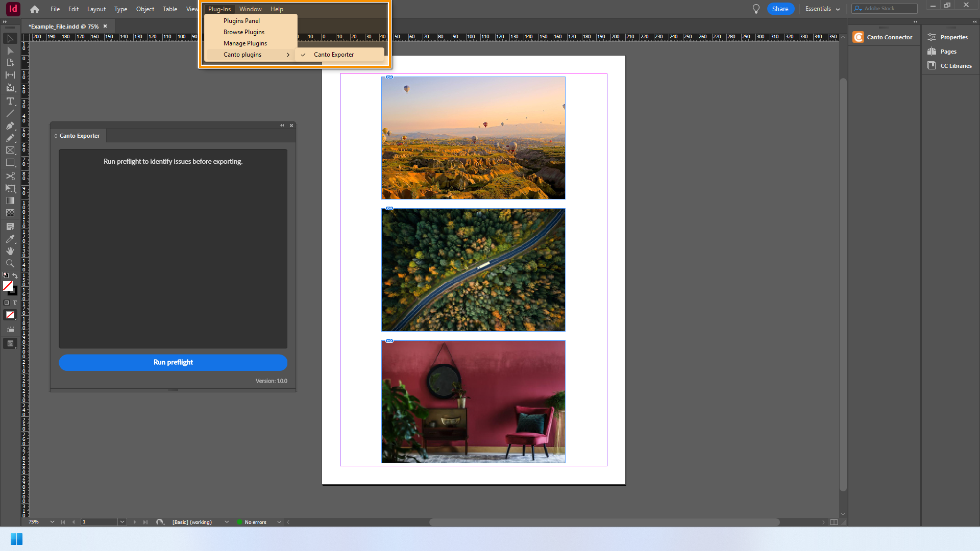Select the Pen tool
Viewport: 980px width, 551px height.
tap(10, 126)
